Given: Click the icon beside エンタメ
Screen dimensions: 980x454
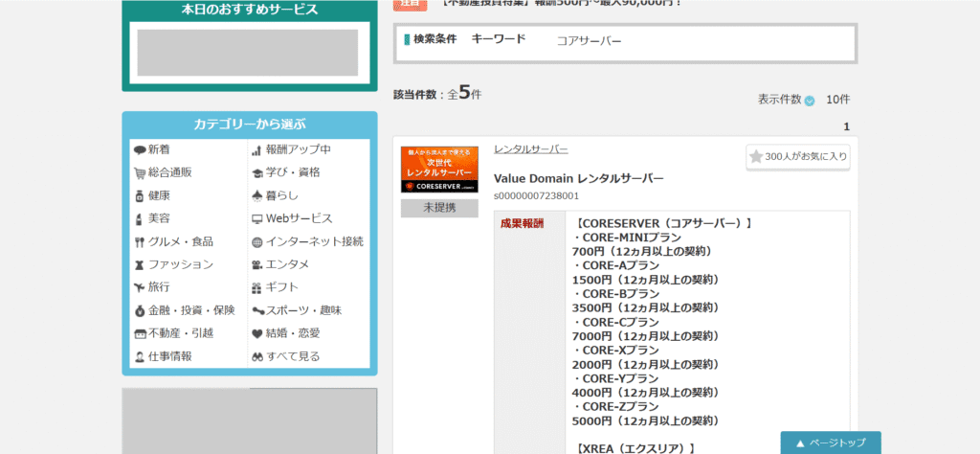Looking at the screenshot, I should click(x=256, y=265).
